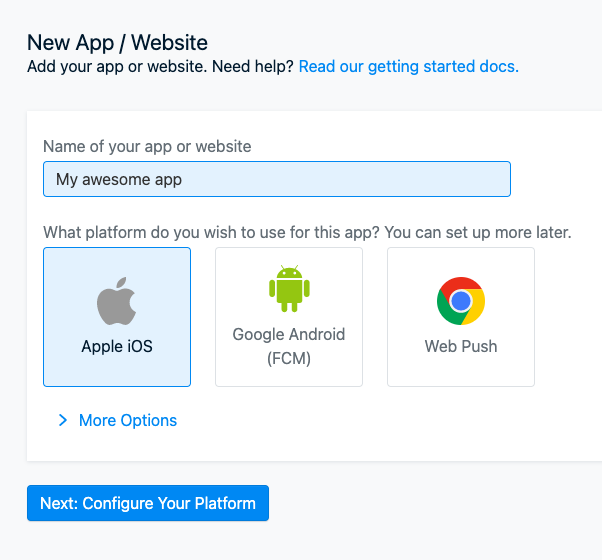Click the "(FCM)" text under Google Android
This screenshot has height=560, width=602.
pyautogui.click(x=289, y=359)
